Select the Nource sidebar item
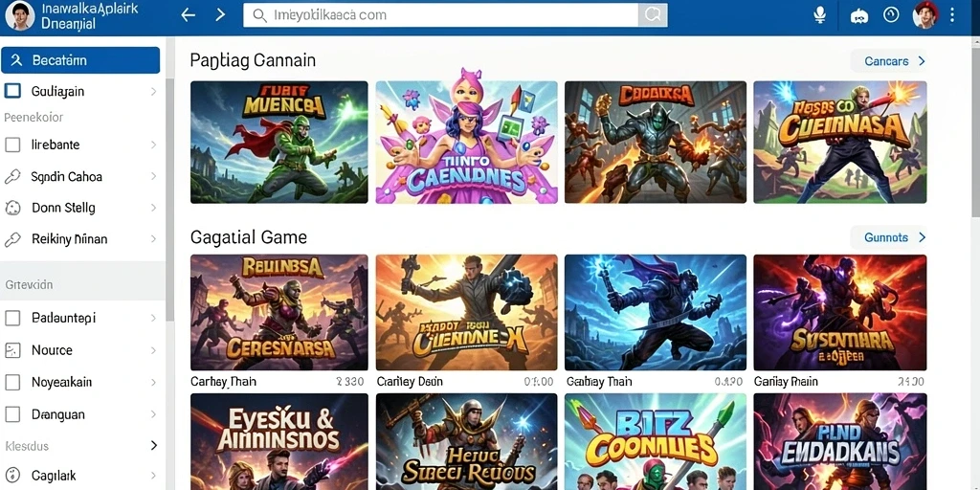 pyautogui.click(x=81, y=350)
